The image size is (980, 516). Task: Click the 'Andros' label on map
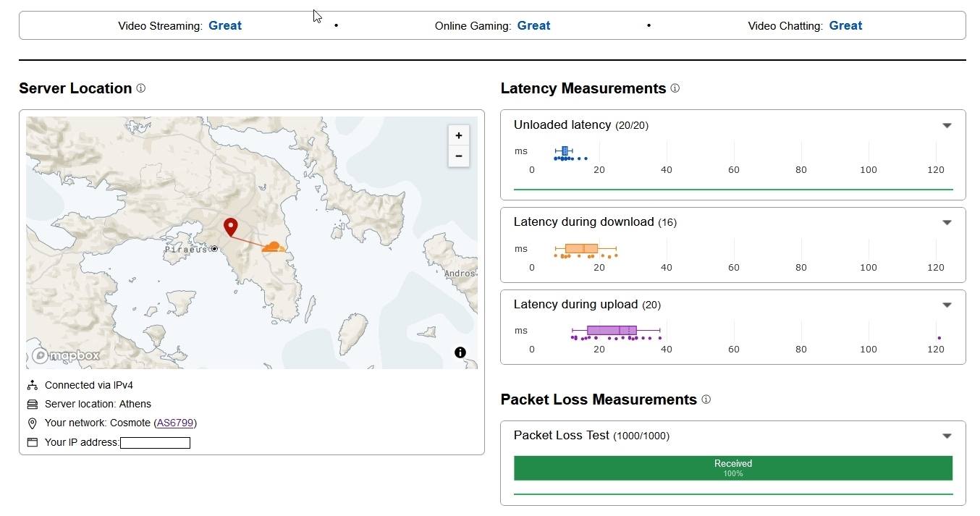(x=460, y=274)
